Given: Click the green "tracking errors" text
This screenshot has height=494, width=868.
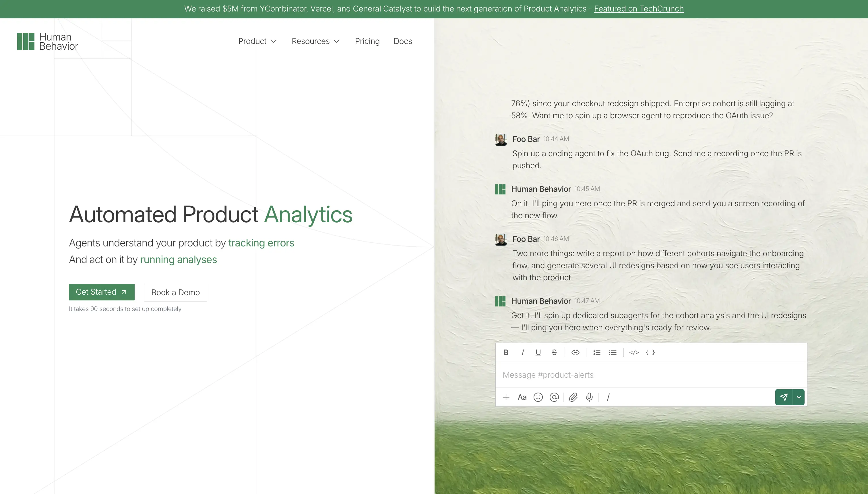Looking at the screenshot, I should click(261, 243).
